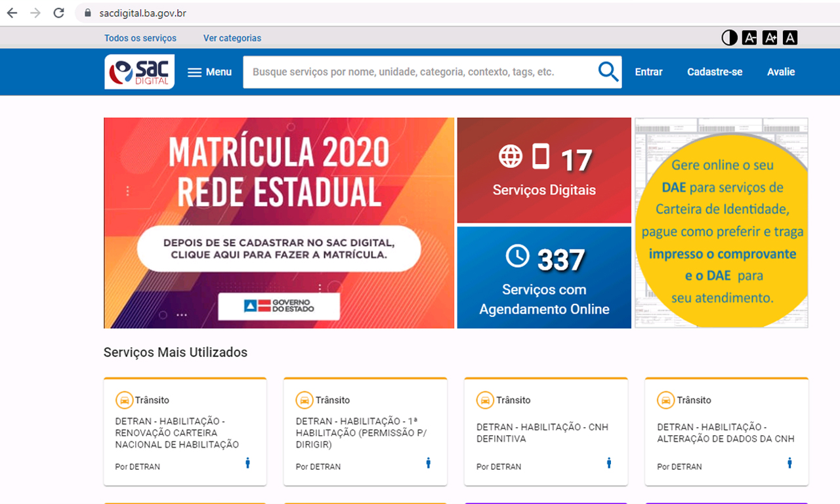
Task: Click the decrease font size A- icon
Action: point(749,38)
